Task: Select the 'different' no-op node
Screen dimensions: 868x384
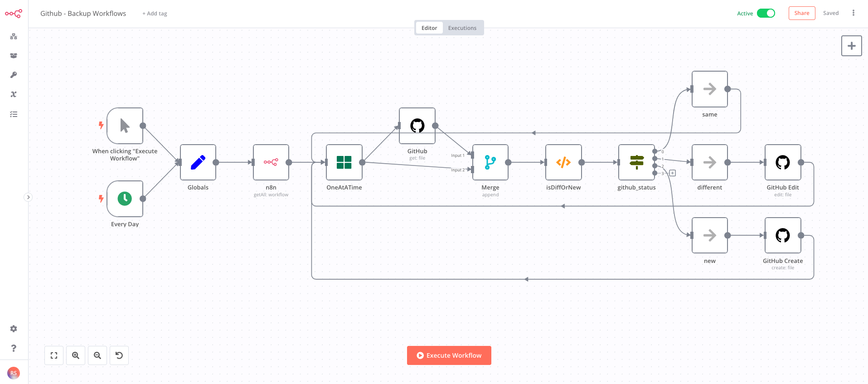Action: point(710,162)
